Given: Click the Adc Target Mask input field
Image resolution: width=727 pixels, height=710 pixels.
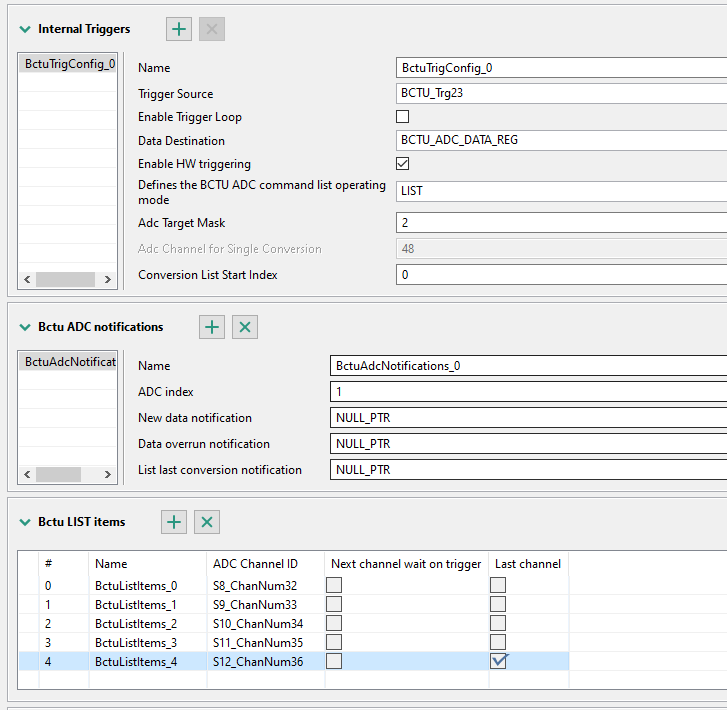Looking at the screenshot, I should point(560,223).
